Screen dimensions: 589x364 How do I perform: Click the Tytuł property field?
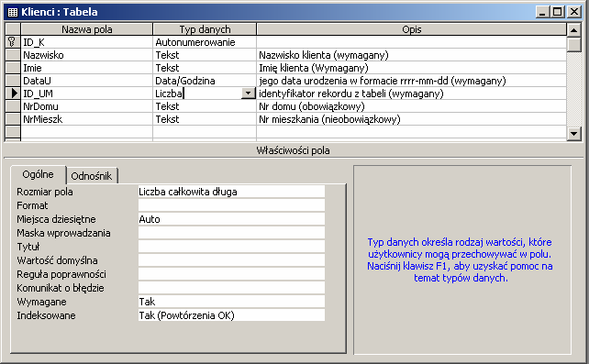[231, 247]
